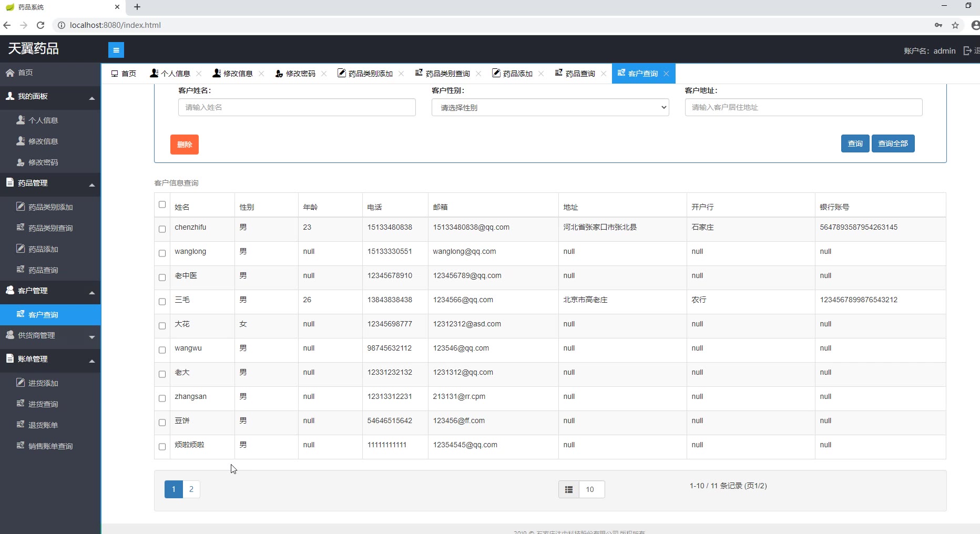Screen dimensions: 980x534
Task: View site information icon in address bar
Action: [x=61, y=25]
